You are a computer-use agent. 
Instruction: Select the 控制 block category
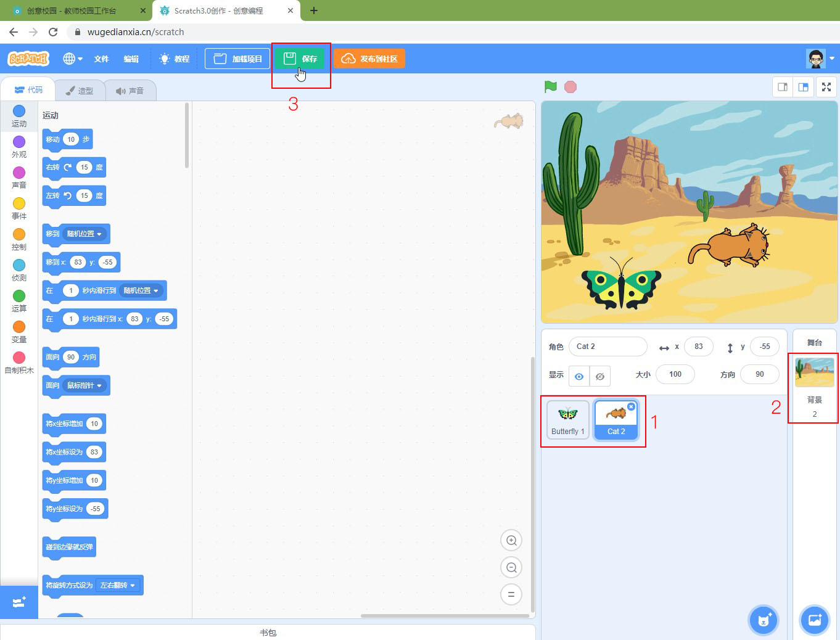tap(19, 239)
